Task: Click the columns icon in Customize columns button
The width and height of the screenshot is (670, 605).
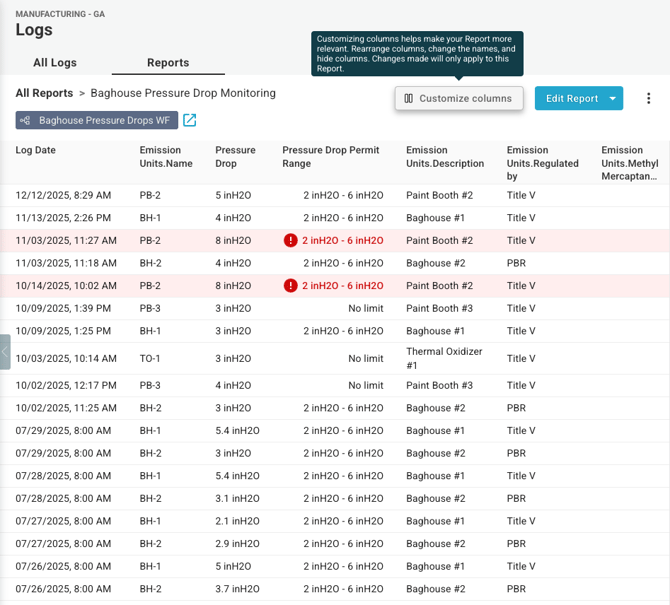Action: click(409, 98)
